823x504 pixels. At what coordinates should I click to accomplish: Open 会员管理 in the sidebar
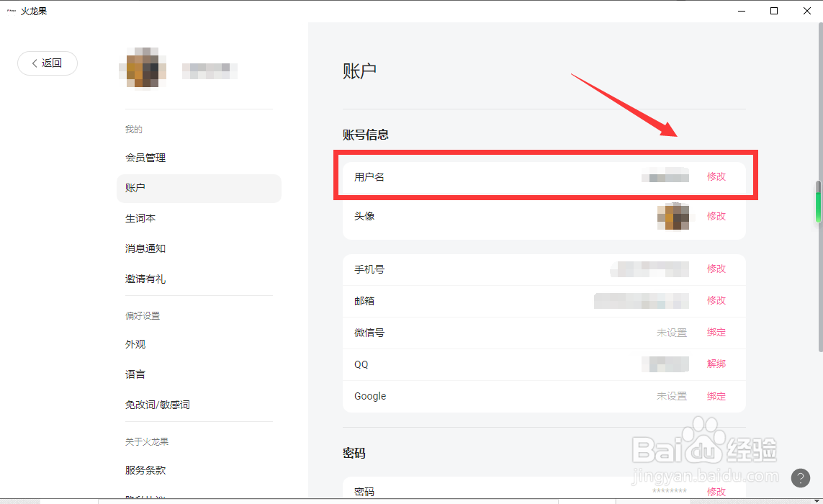pos(145,158)
